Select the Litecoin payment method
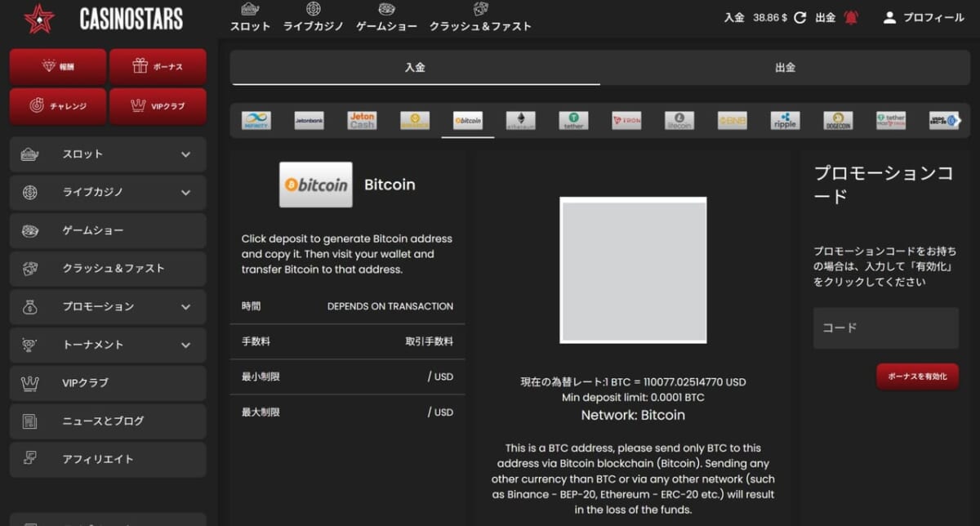This screenshot has width=980, height=526. click(x=679, y=121)
